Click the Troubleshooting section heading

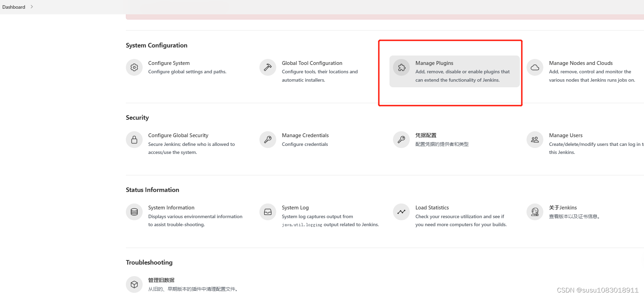(x=149, y=262)
